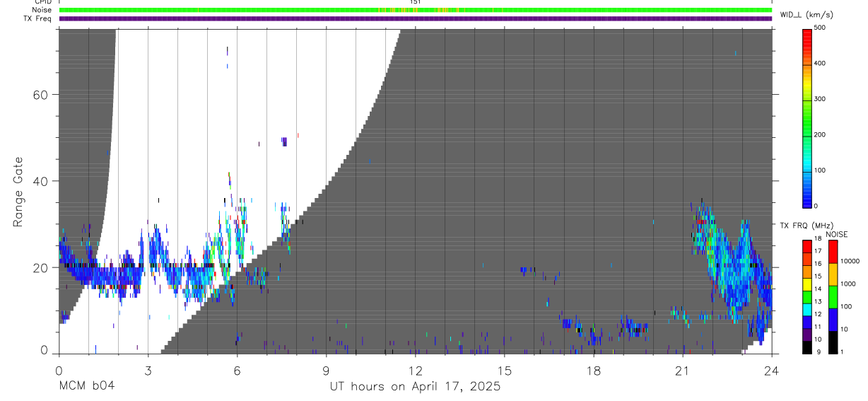Viewport: 868px width, 401px height.
Task: Click value 100 on width colorbar
Action: click(x=821, y=170)
